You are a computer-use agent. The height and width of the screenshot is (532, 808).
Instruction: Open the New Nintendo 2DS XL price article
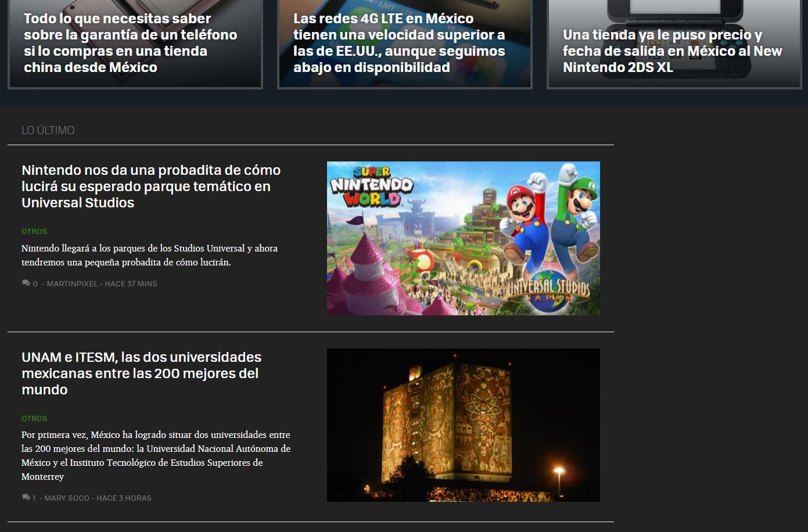coord(673,51)
